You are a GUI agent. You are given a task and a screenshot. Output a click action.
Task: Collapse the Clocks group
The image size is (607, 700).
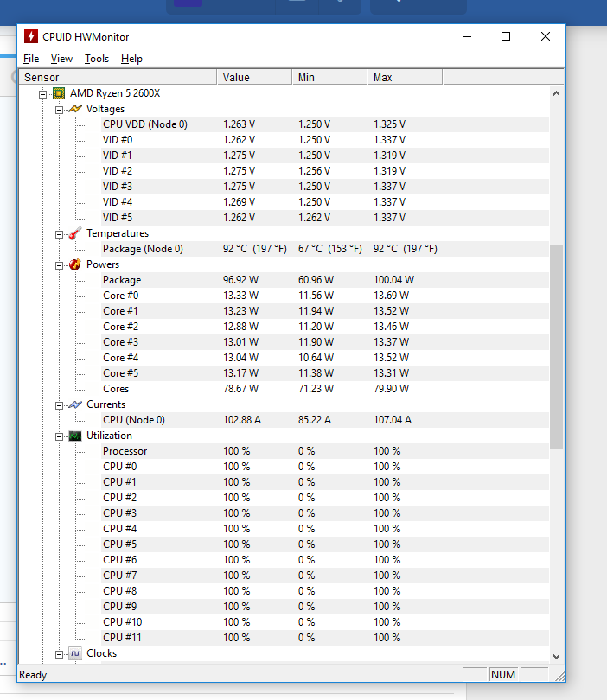[59, 654]
